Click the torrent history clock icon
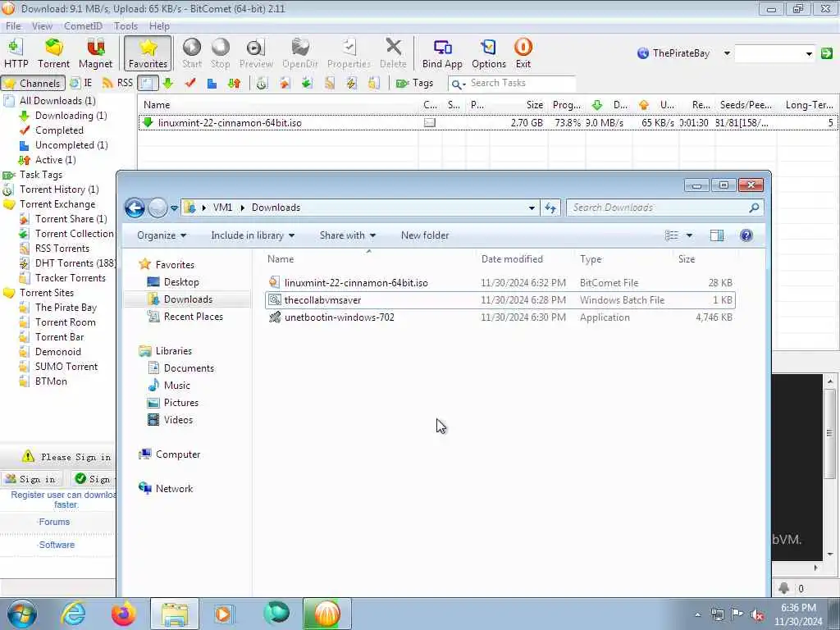 [x=262, y=83]
